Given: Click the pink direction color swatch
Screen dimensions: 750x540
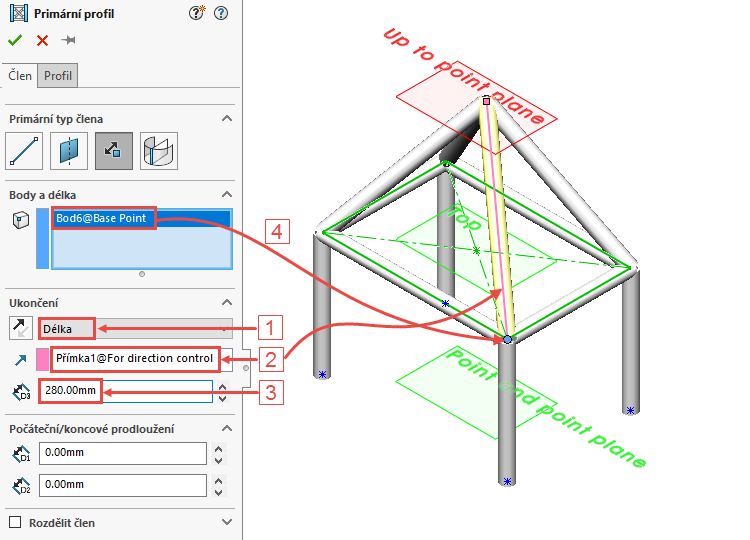Looking at the screenshot, I should pyautogui.click(x=42, y=359).
